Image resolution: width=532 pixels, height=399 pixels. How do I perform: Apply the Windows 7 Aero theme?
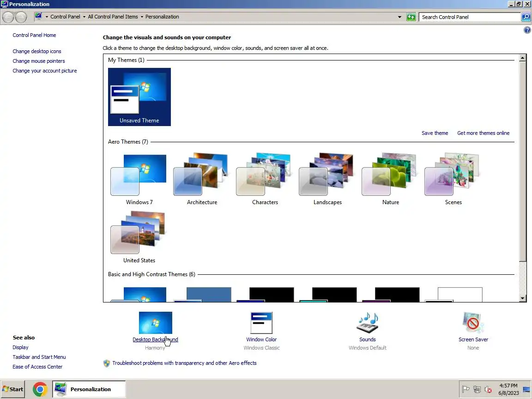(139, 179)
